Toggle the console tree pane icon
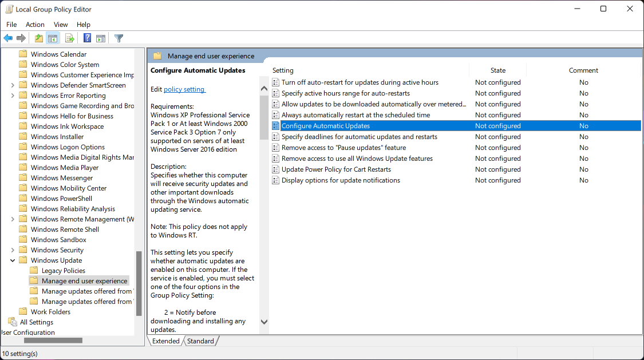Image resolution: width=644 pixels, height=360 pixels. coord(53,38)
